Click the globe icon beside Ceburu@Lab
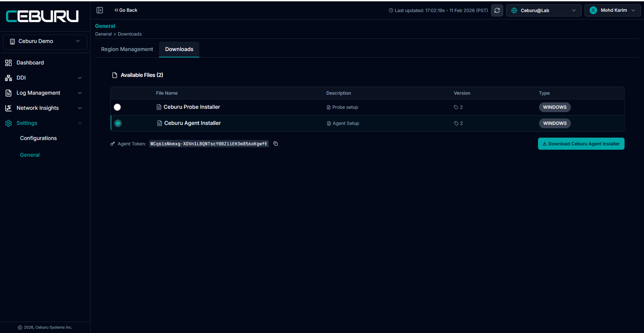 click(514, 10)
